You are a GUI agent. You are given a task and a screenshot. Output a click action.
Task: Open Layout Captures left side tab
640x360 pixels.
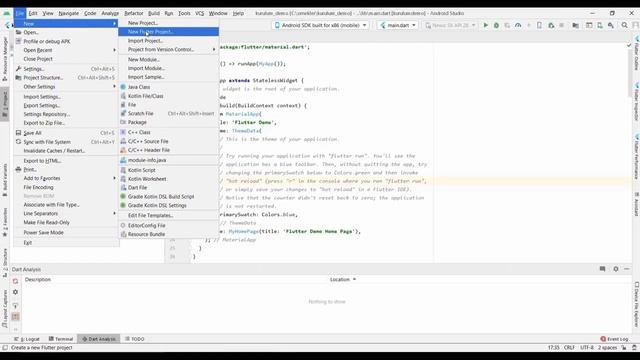[5, 308]
